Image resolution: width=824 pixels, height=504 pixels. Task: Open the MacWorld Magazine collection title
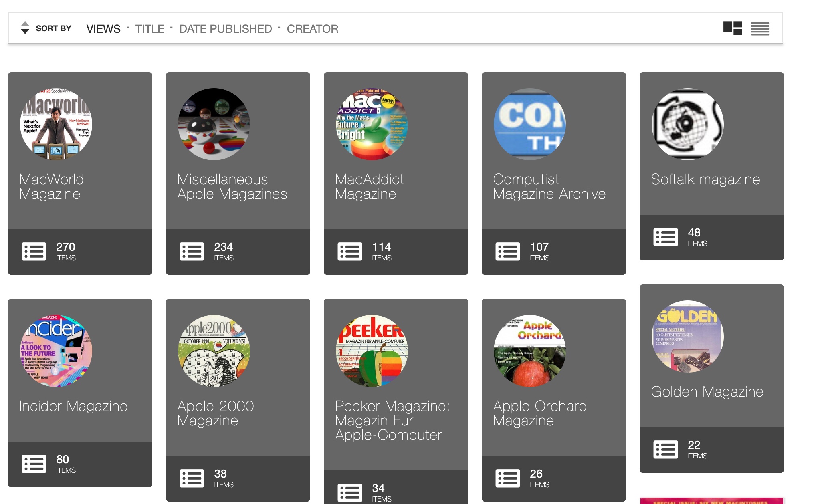click(x=51, y=187)
